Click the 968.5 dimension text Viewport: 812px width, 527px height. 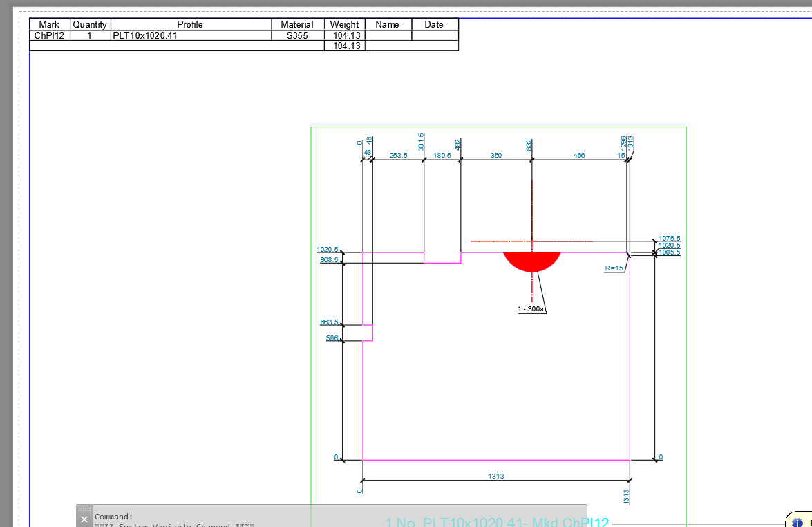(x=330, y=259)
